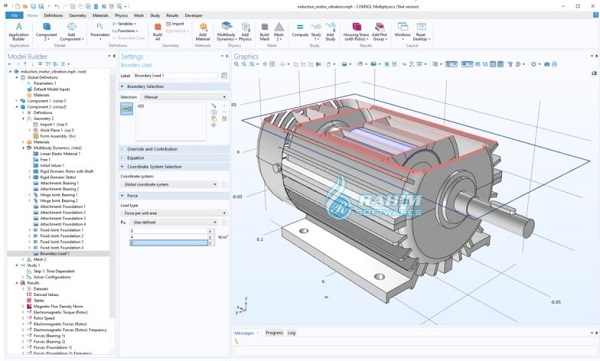The image size is (600, 361).
Task: Open the File menu
Action: click(14, 15)
